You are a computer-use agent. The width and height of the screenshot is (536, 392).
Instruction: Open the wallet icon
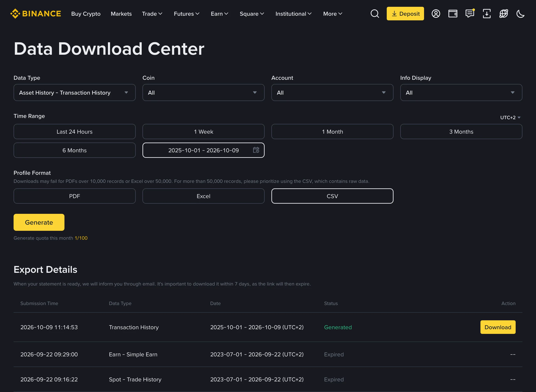453,14
